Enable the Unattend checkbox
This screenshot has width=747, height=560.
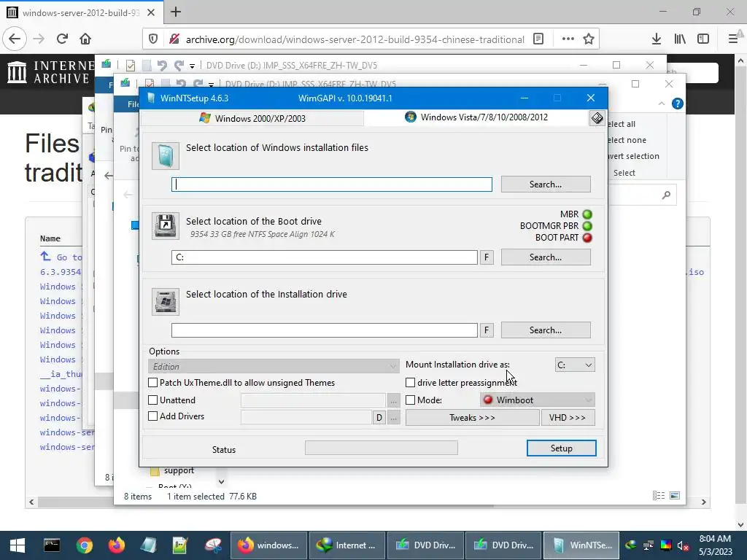point(153,400)
